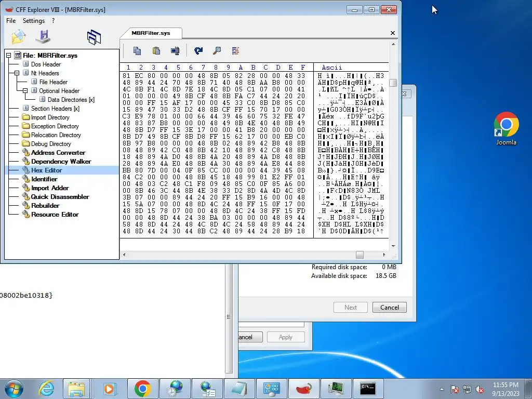Select the MBRFilter.sys tab
The height and width of the screenshot is (399, 532).
pyautogui.click(x=151, y=33)
